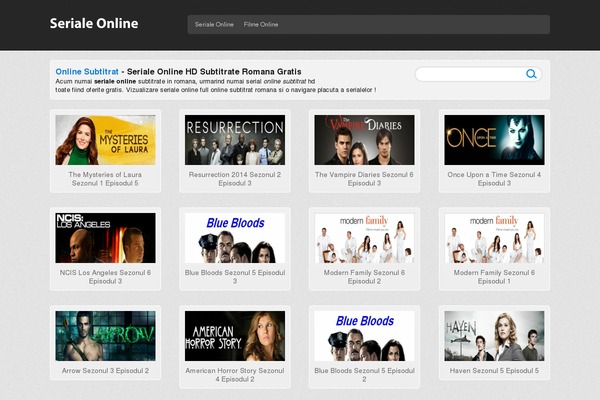Click American Horror Story Sezonul 4 title
The width and height of the screenshot is (600, 400).
[235, 375]
